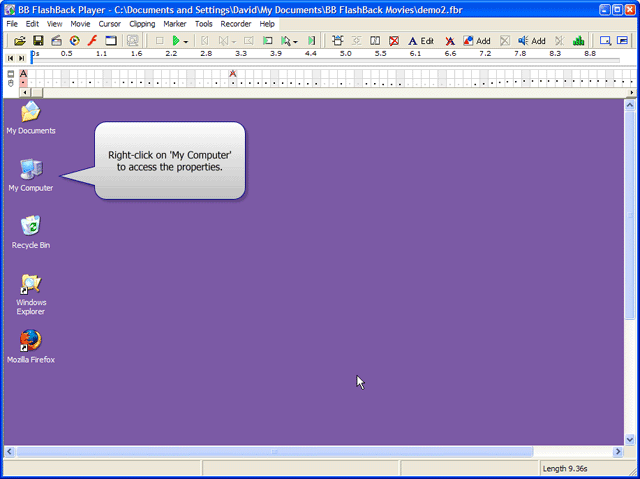Image resolution: width=640 pixels, height=479 pixels.
Task: Click the picture-in-picture window icon at the toolbar's end
Action: pyautogui.click(x=622, y=40)
